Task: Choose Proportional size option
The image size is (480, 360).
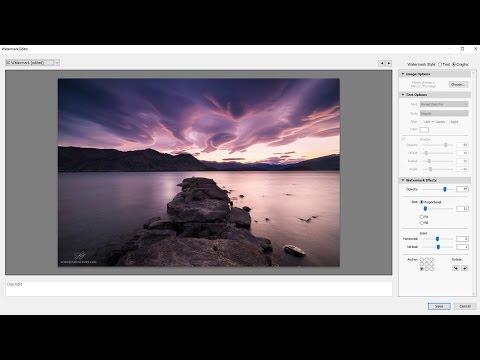Action: click(x=422, y=202)
